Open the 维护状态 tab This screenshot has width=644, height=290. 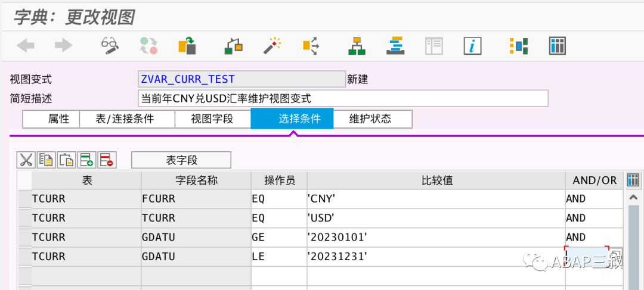[x=373, y=119]
